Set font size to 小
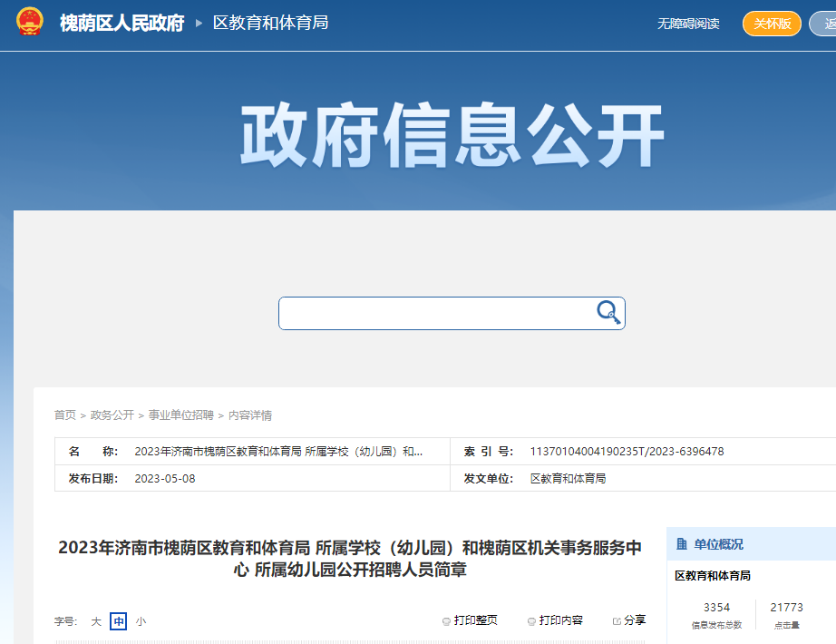 [x=141, y=621]
